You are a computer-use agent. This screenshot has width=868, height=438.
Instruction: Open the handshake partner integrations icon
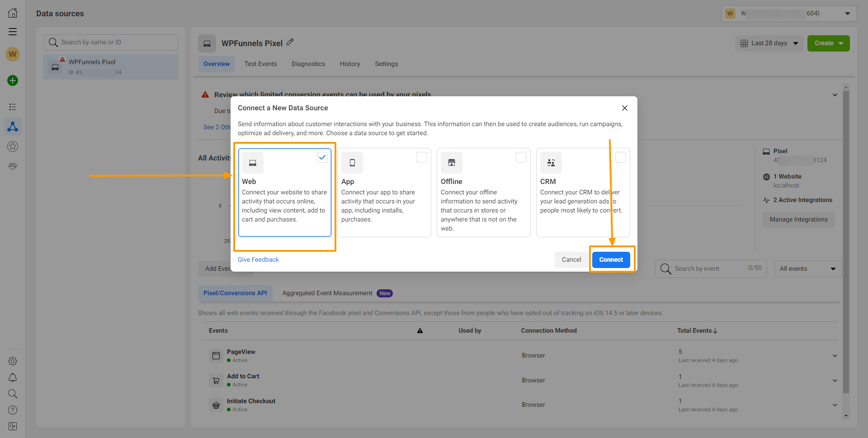13,166
